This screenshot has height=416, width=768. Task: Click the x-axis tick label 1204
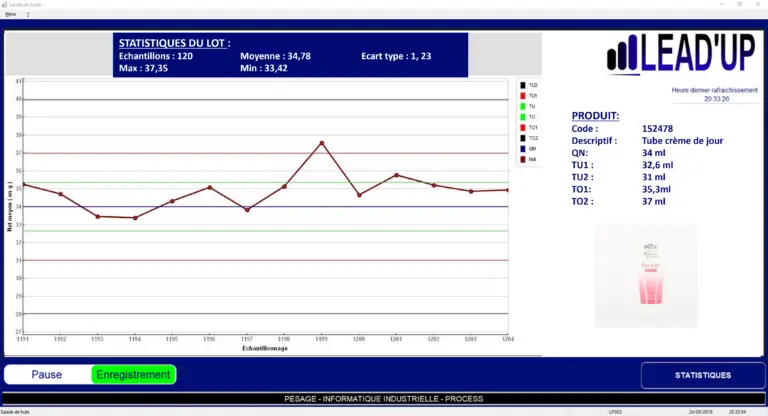(508, 339)
